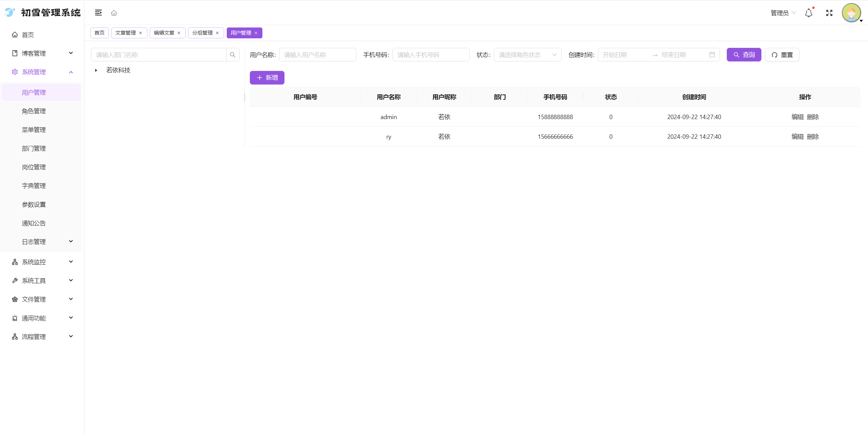Click the user avatar picture
Screen dimensions: 868x435
pyautogui.click(x=851, y=13)
